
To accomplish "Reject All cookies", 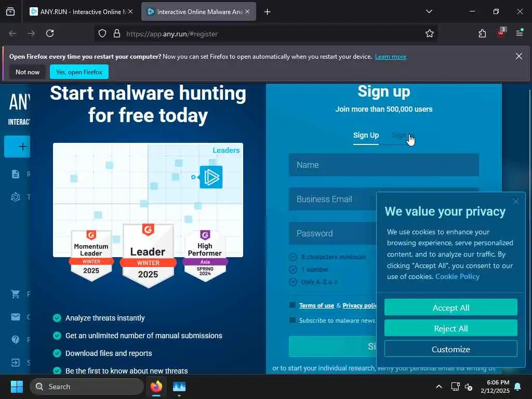I will 450,328.
